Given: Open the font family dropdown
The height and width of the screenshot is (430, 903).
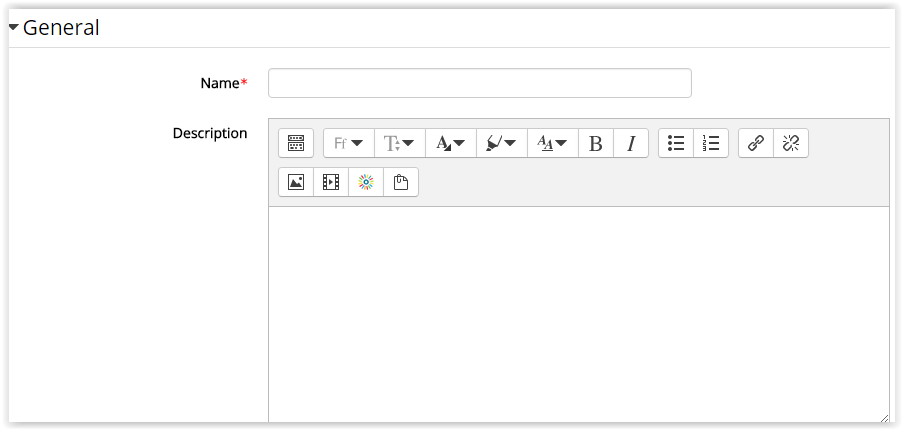Looking at the screenshot, I should tap(349, 143).
